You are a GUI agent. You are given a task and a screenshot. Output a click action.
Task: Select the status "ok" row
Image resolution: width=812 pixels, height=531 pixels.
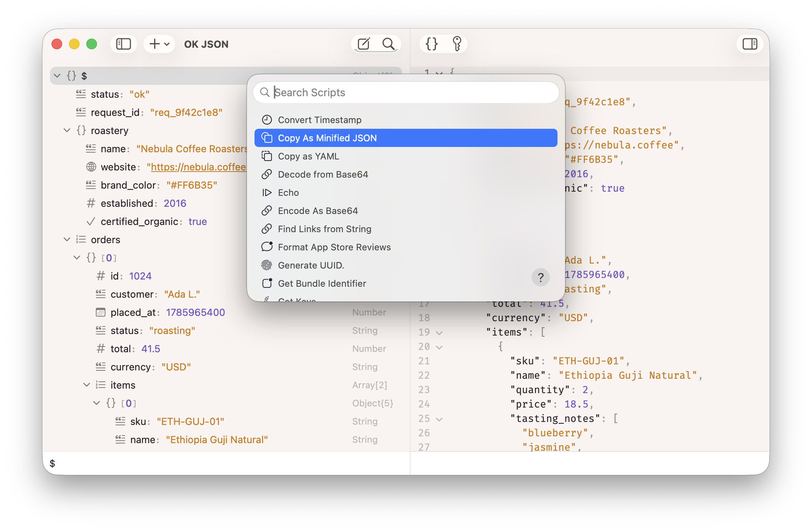(148, 94)
